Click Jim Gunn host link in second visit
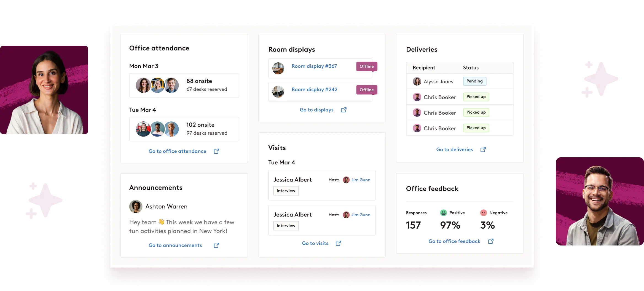The image size is (644, 291). tap(361, 215)
